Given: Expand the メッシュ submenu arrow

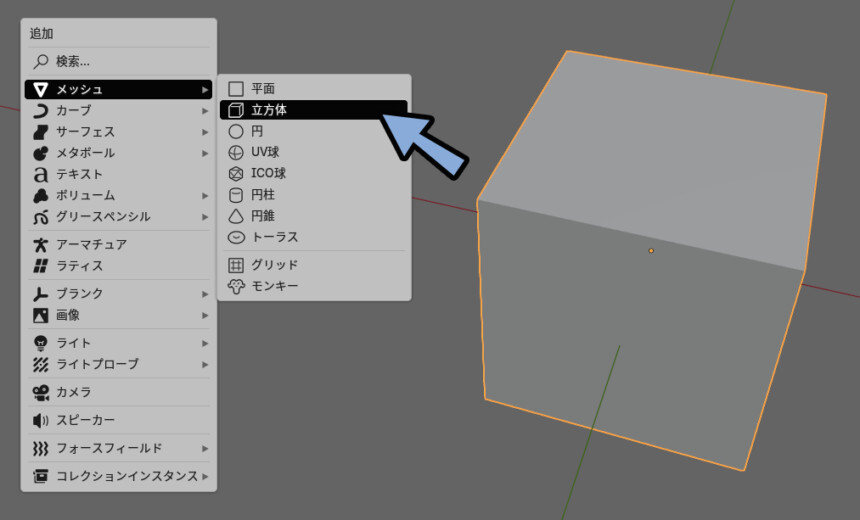Looking at the screenshot, I should [205, 89].
